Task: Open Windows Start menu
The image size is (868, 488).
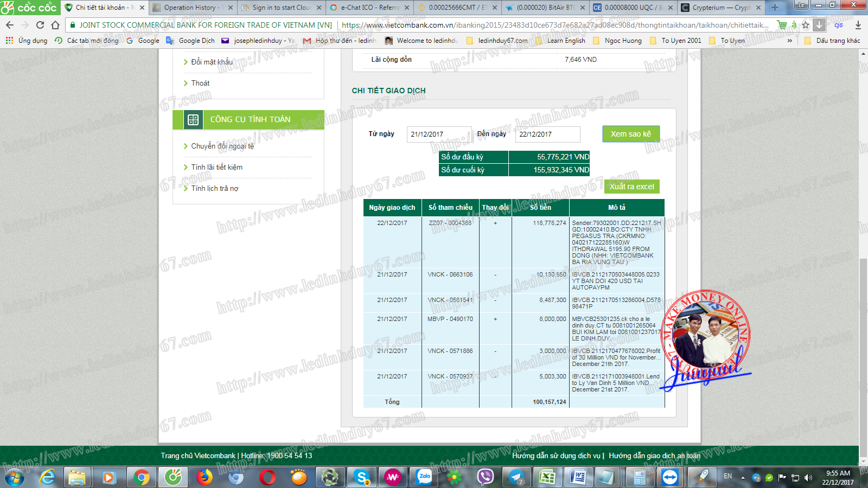Action: (x=14, y=478)
